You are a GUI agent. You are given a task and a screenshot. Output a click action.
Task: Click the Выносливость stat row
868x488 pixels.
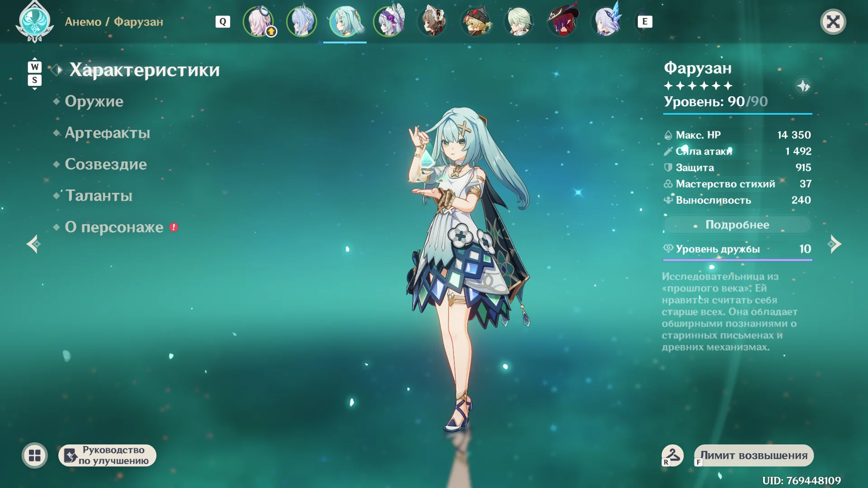(x=737, y=200)
